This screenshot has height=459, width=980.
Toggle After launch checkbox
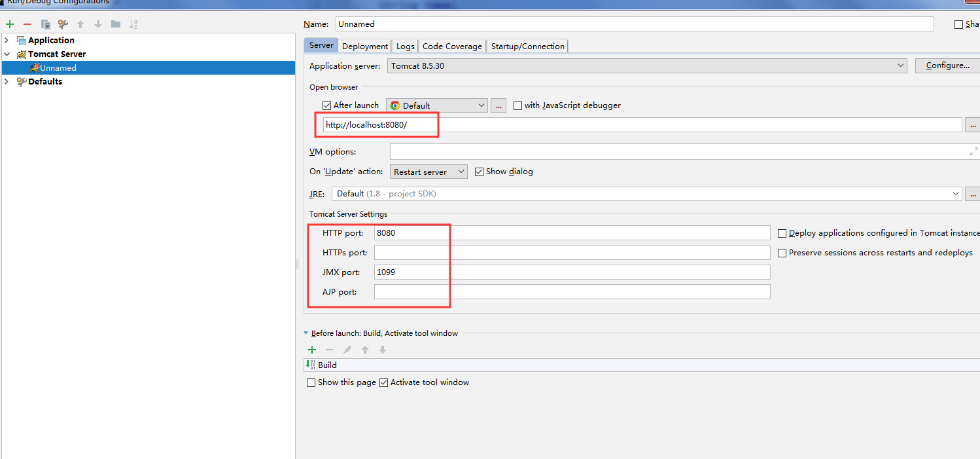coord(327,105)
